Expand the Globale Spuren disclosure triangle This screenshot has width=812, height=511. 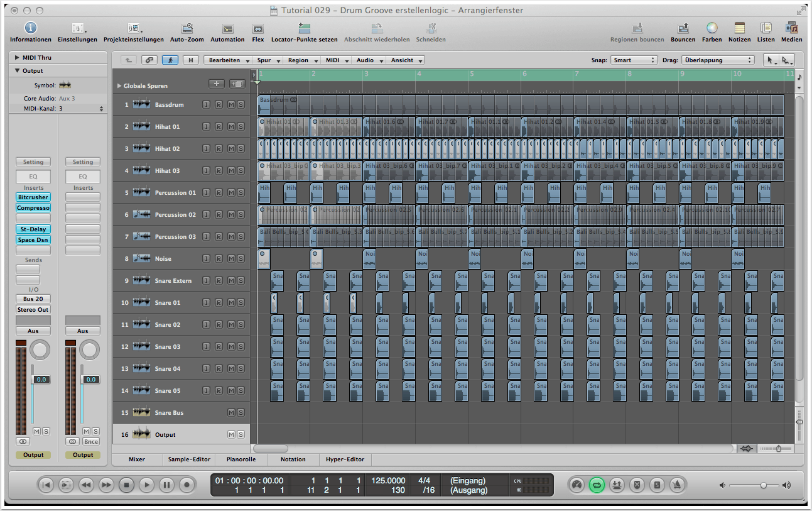[119, 85]
